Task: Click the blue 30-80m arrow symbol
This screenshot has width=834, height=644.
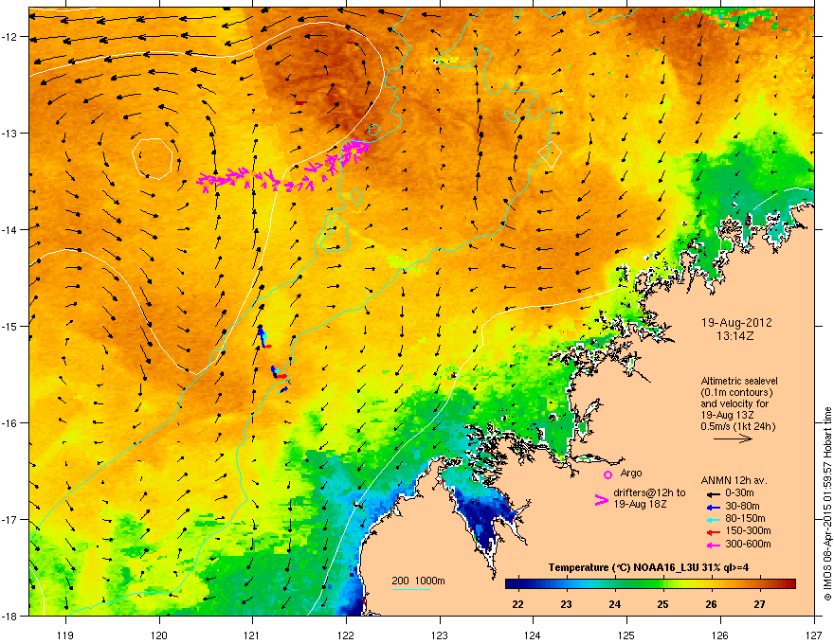Action: point(714,507)
